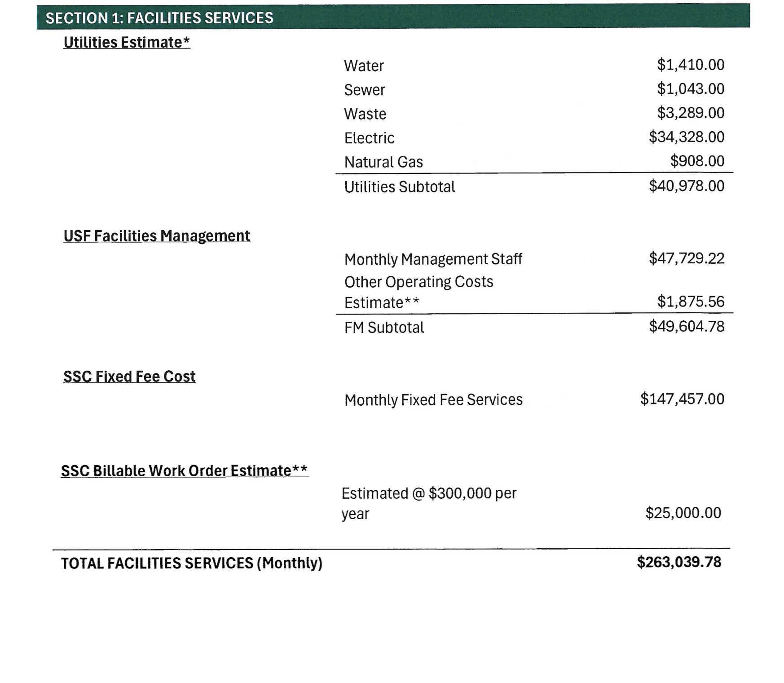Click the Water line item label
This screenshot has width=784, height=683.
point(364,66)
